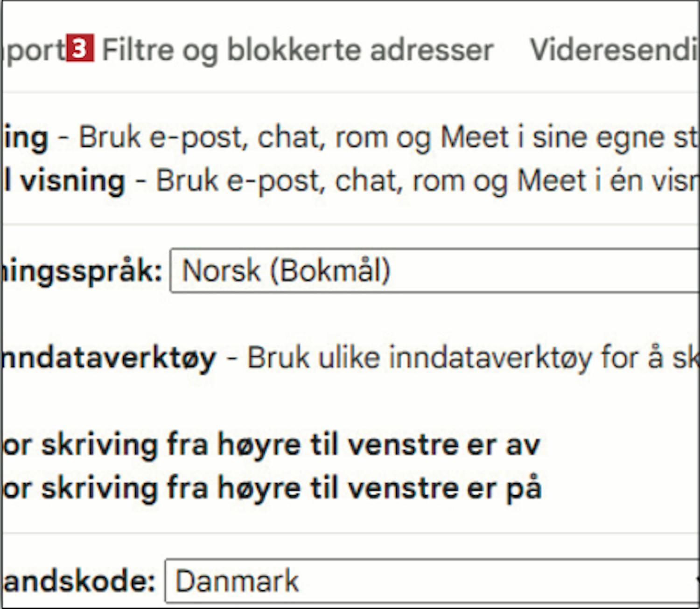Open the Filtre og blokkerte adresser tab
Viewport: 700px width, 609px height.
tap(298, 50)
